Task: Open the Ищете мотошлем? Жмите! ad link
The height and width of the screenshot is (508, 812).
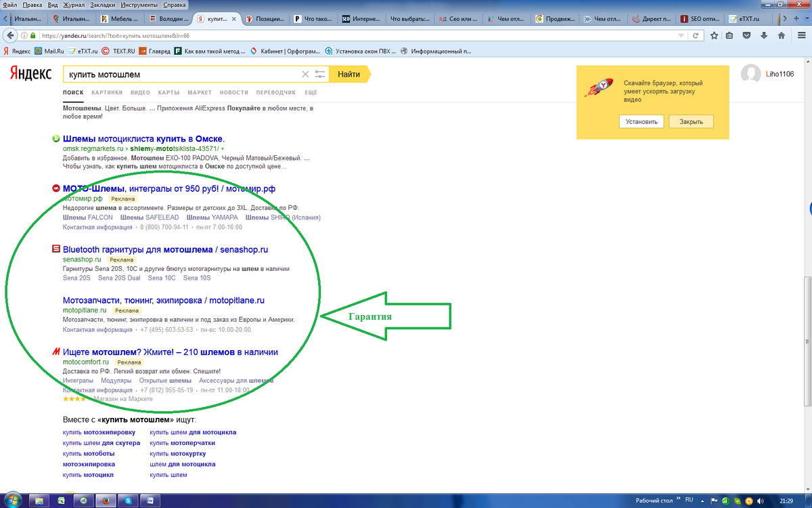Action: coord(171,352)
